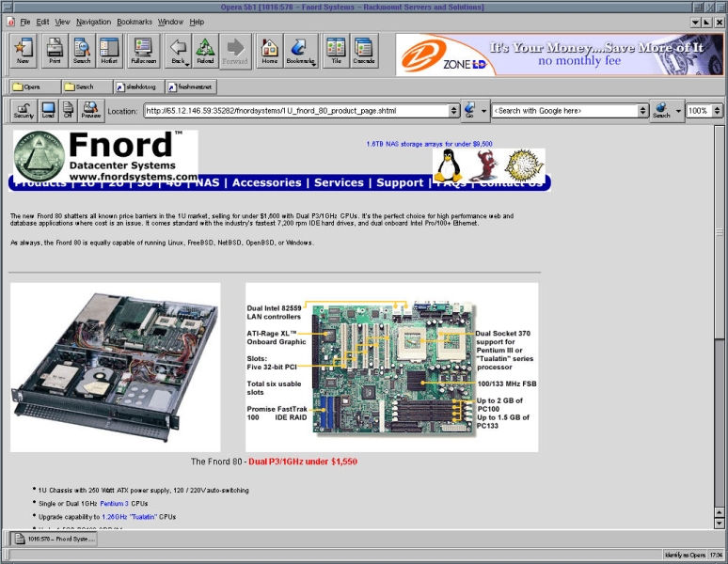Toggle document CSS mode button
728x564 pixels.
[x=68, y=111]
